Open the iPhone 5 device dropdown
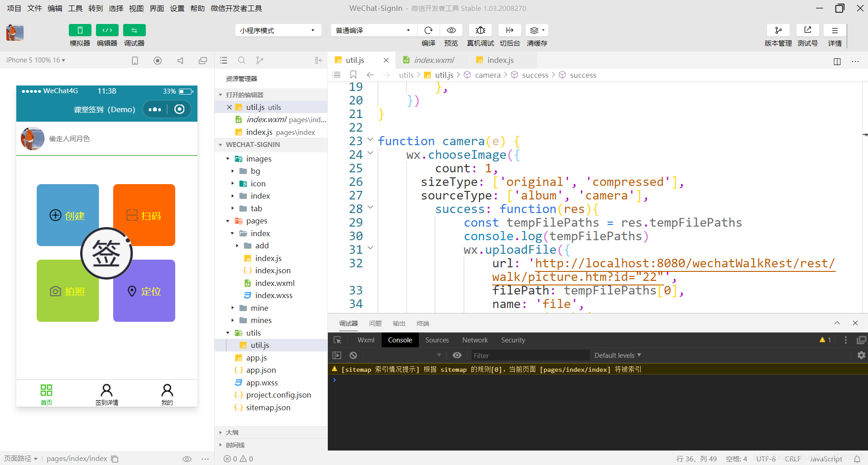Screen dimensions: 868x465 36,60
